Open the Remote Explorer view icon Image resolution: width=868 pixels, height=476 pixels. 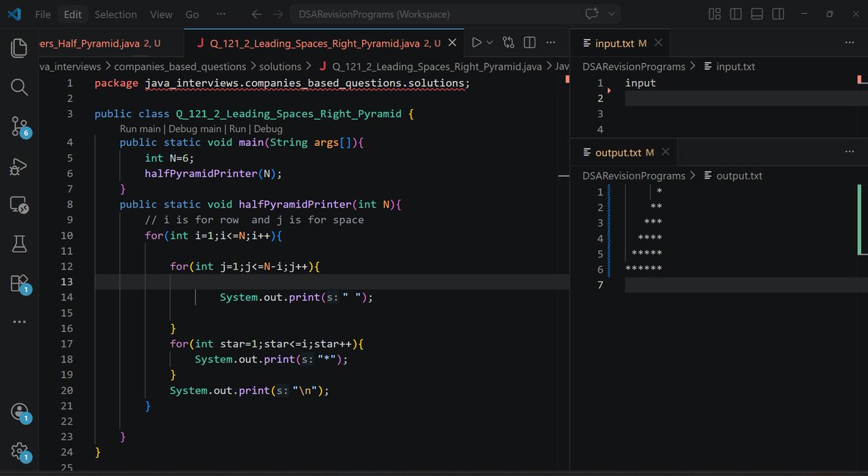[20, 205]
